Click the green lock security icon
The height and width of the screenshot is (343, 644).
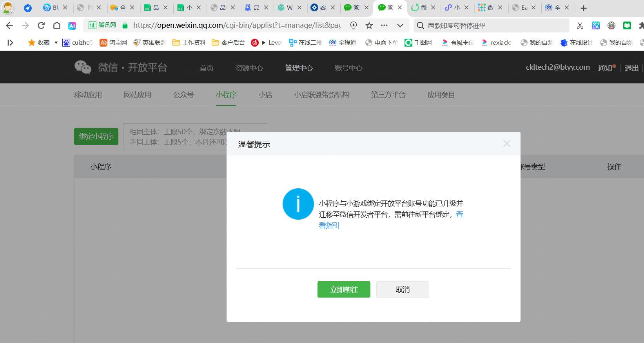125,25
